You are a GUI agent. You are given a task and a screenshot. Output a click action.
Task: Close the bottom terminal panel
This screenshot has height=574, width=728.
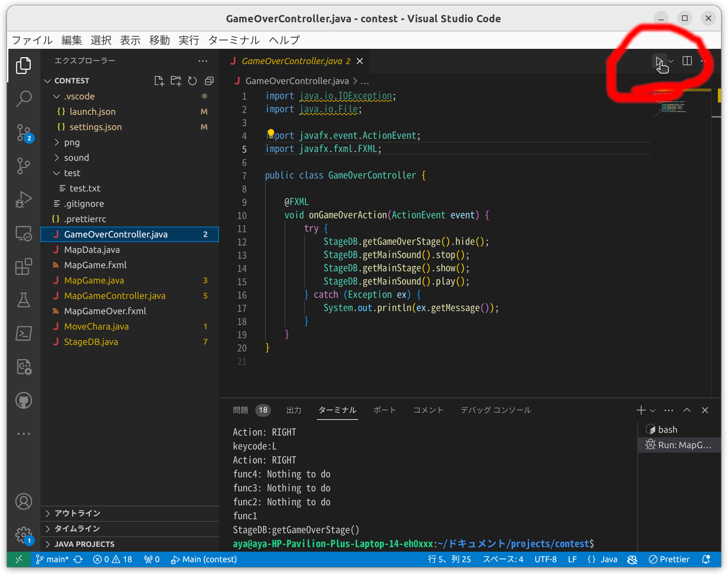point(705,410)
